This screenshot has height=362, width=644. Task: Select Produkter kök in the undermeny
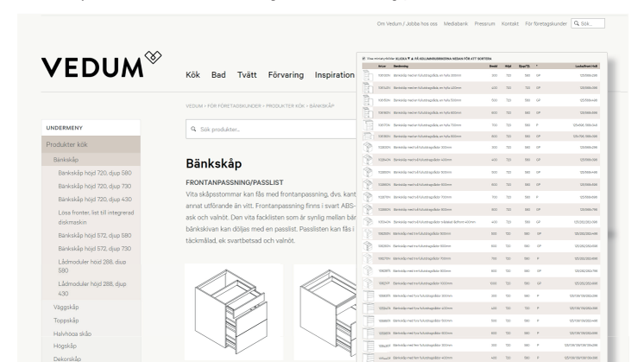(x=91, y=144)
